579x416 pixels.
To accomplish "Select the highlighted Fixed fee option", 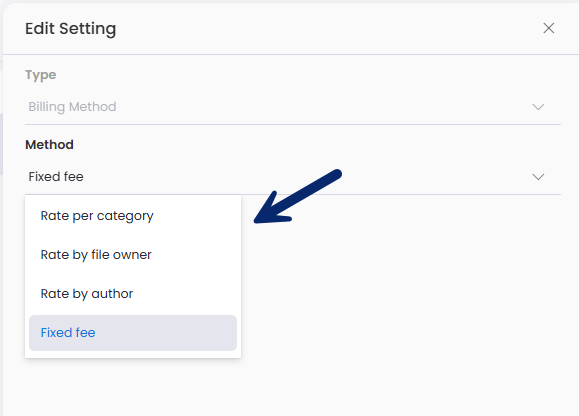I will point(133,333).
